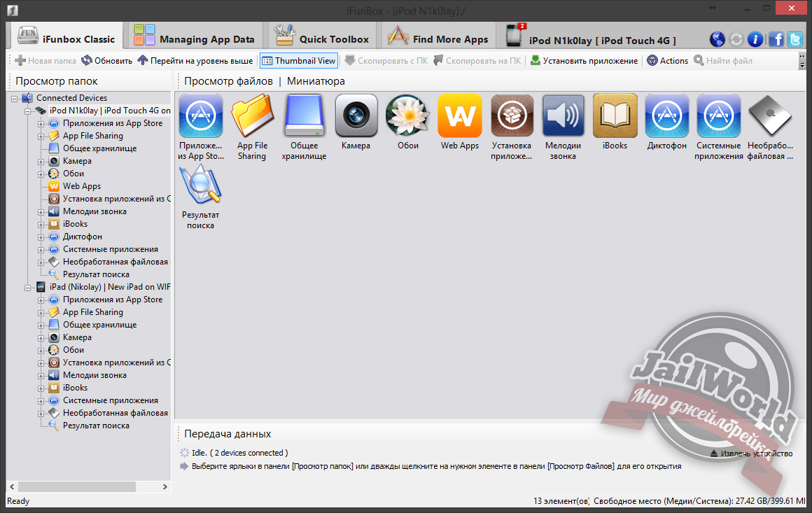
Task: Collapse the iPad (Nikolay) tree node
Action: click(x=27, y=288)
